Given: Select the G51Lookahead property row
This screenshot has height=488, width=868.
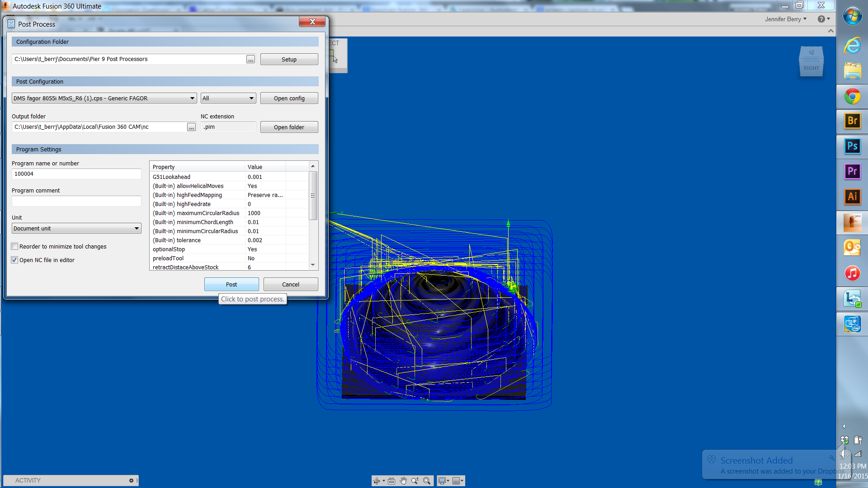Looking at the screenshot, I should pos(229,177).
